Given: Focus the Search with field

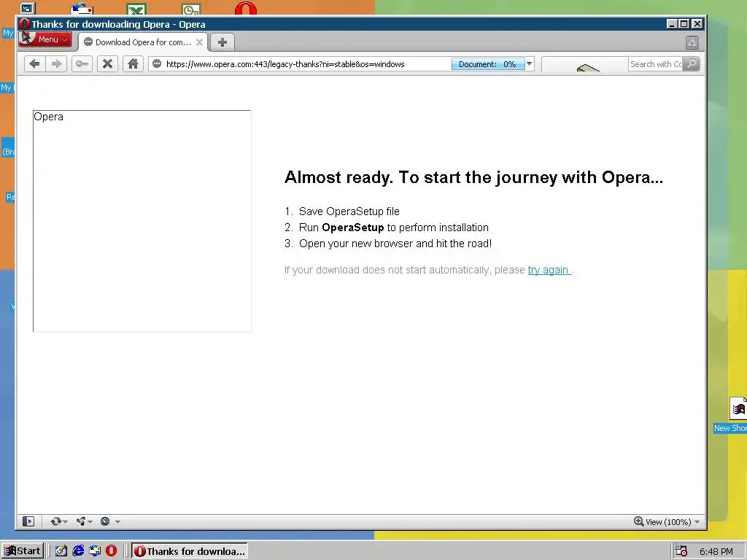Looking at the screenshot, I should (x=656, y=64).
